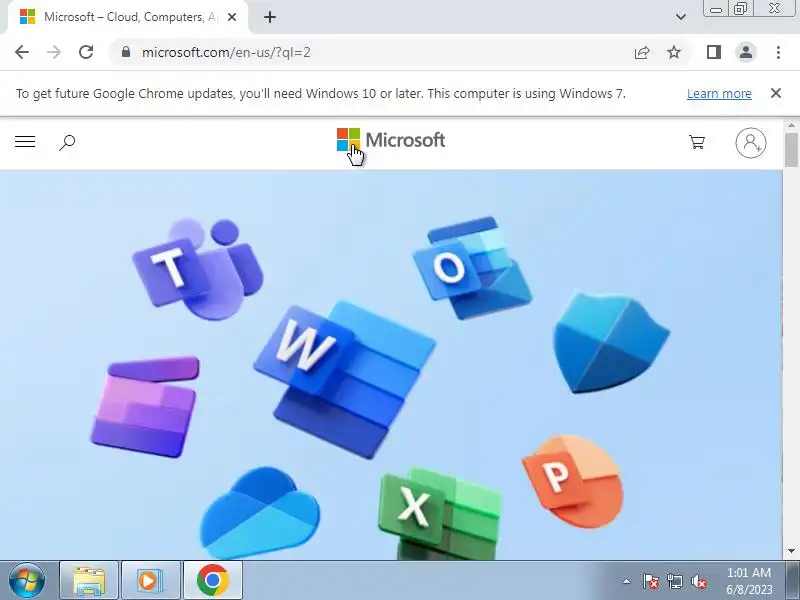The width and height of the screenshot is (800, 600).
Task: Show hidden system tray icons
Action: coord(627,581)
